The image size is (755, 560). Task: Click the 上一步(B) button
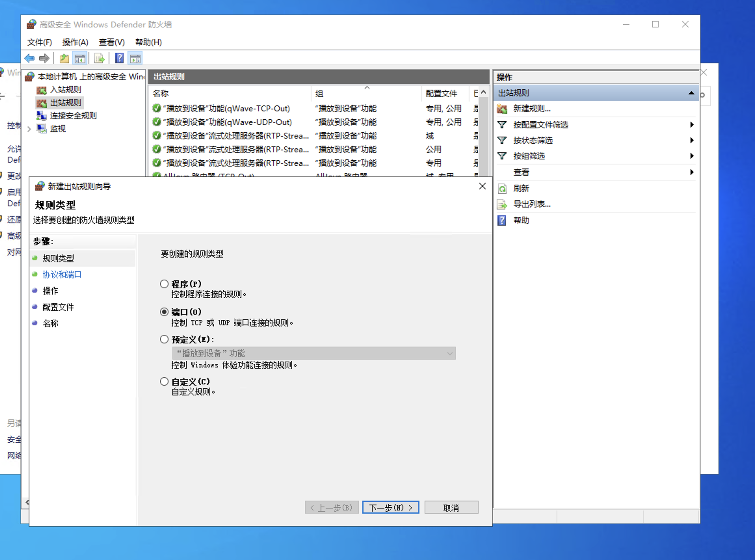click(332, 507)
